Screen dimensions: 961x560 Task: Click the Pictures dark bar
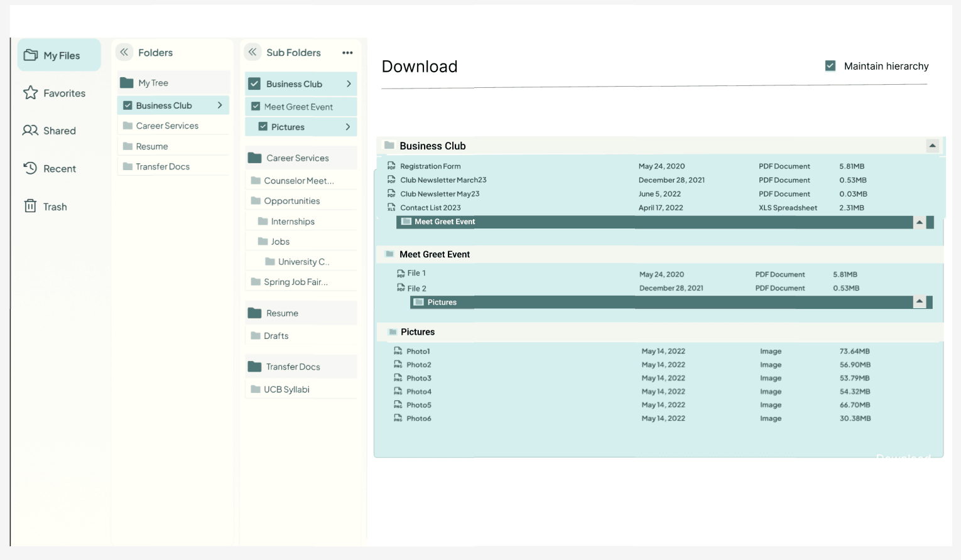point(671,302)
